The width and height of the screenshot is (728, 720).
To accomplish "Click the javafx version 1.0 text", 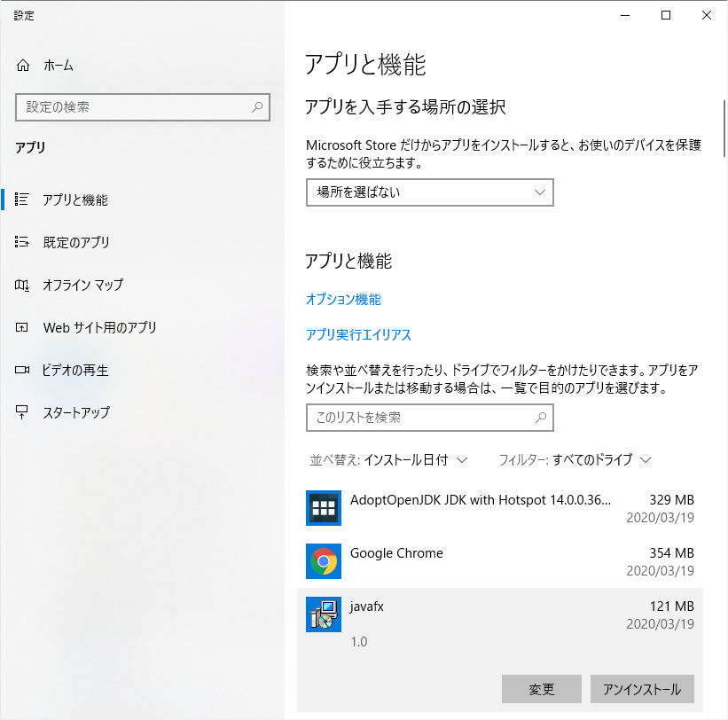I will click(359, 642).
